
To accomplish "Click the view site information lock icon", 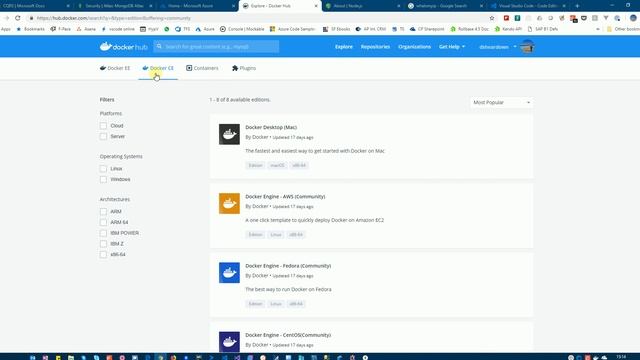I will click(x=31, y=18).
